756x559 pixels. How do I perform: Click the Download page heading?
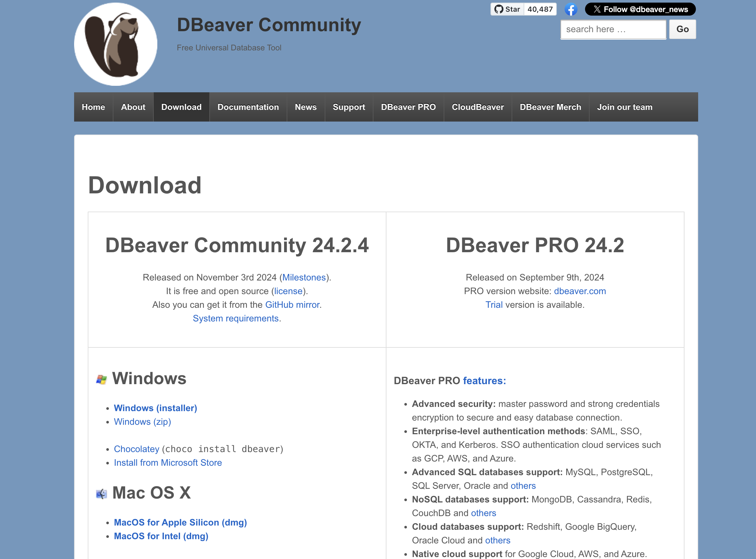click(145, 186)
